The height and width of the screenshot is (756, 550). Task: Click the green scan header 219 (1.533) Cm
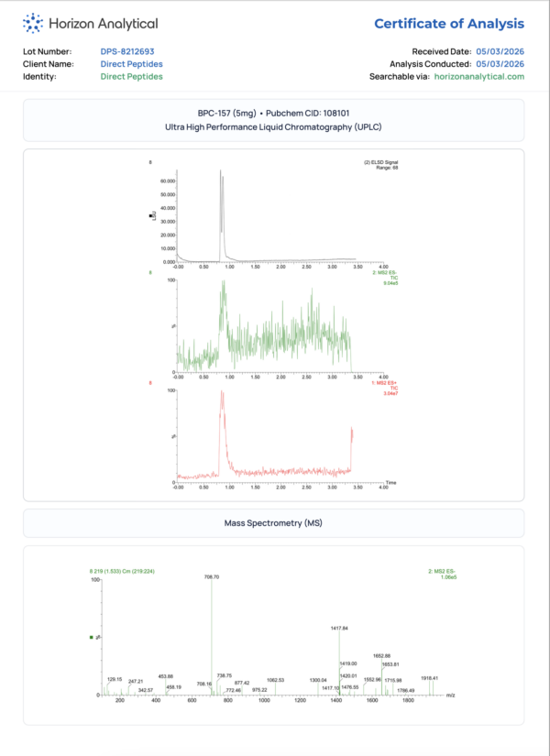point(122,571)
